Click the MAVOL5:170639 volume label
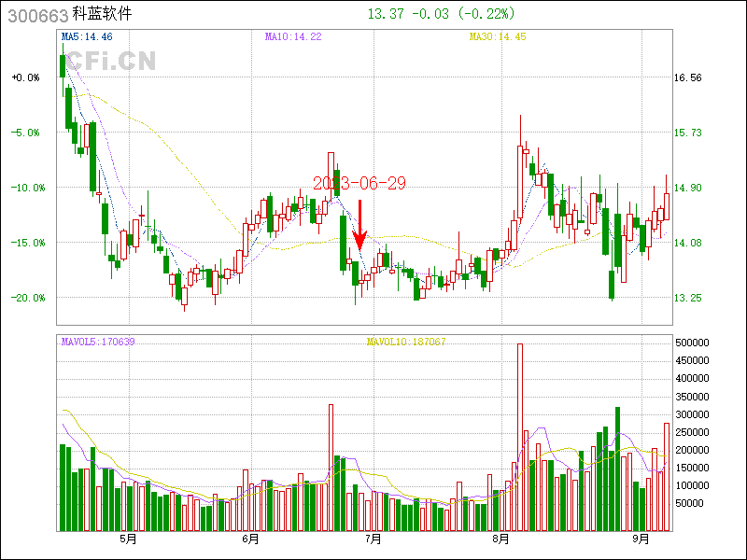 (97, 342)
